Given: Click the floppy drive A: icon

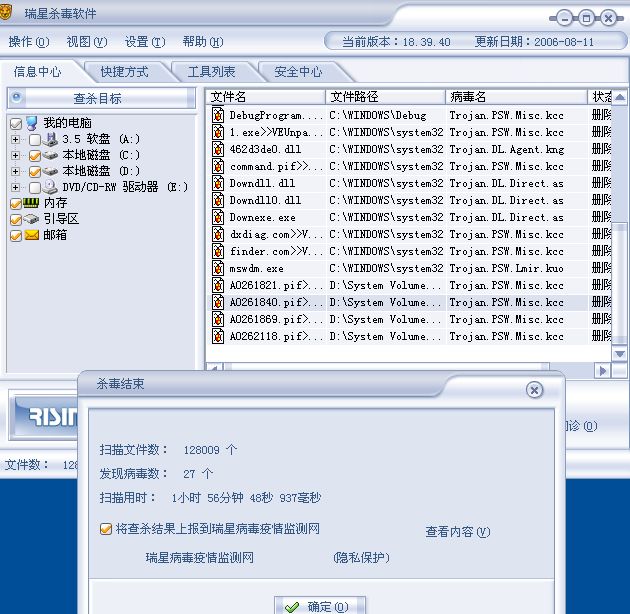Looking at the screenshot, I should (50, 139).
